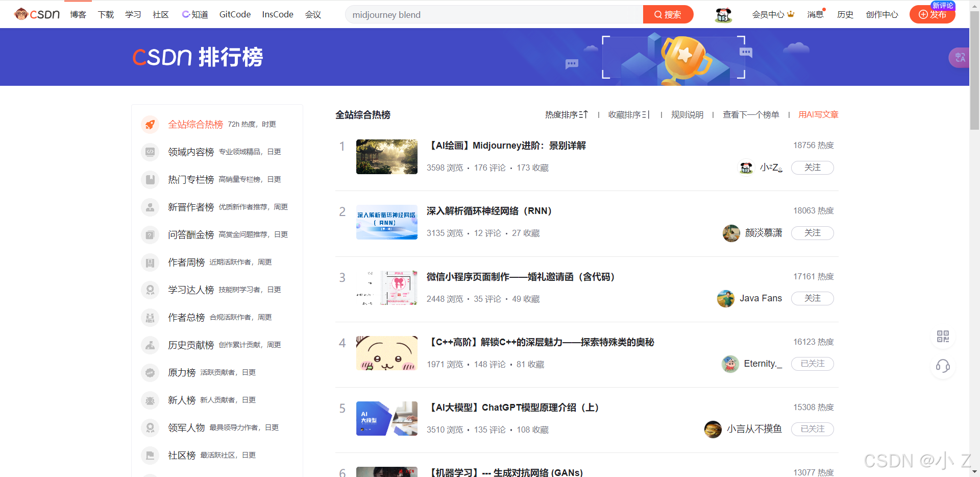Open article title 深入解析循环神经网络（RNN）
980x477 pixels.
click(489, 211)
